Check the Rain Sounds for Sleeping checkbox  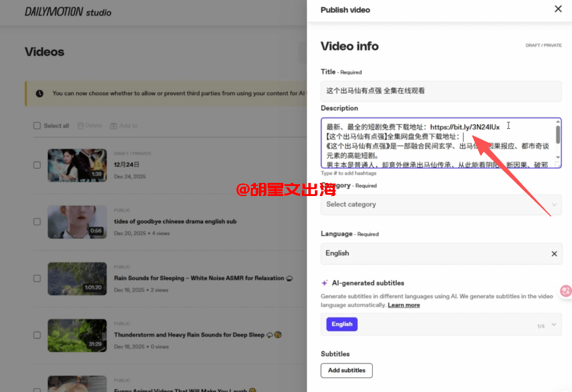coord(37,278)
